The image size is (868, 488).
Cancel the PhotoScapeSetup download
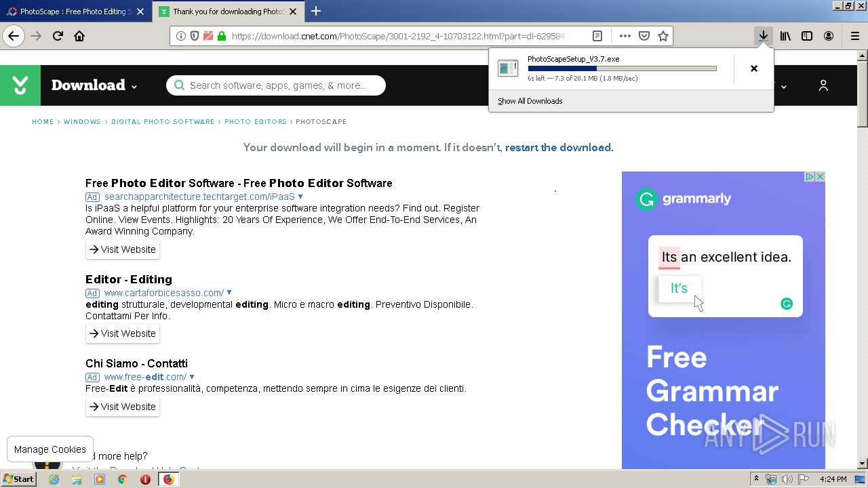click(753, 68)
